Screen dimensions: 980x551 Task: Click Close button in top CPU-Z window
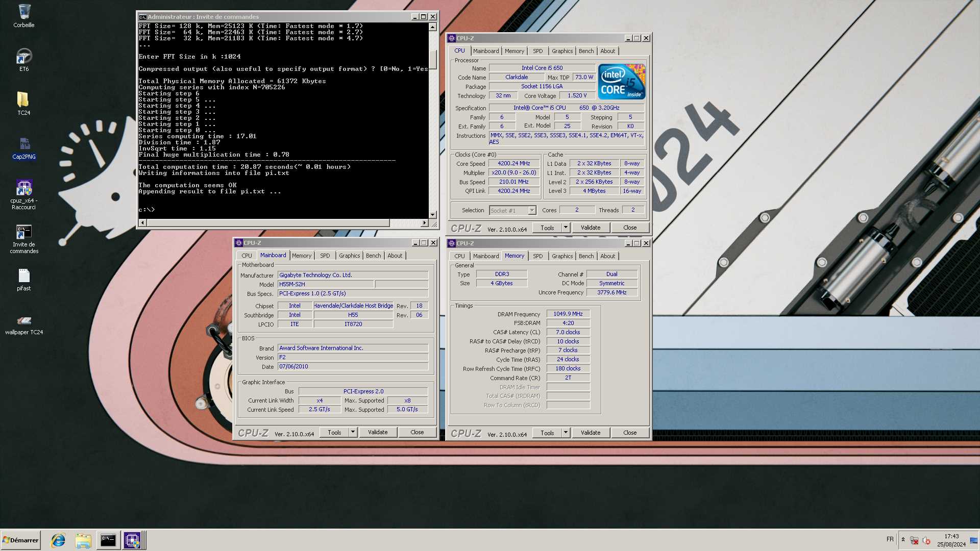pyautogui.click(x=630, y=228)
